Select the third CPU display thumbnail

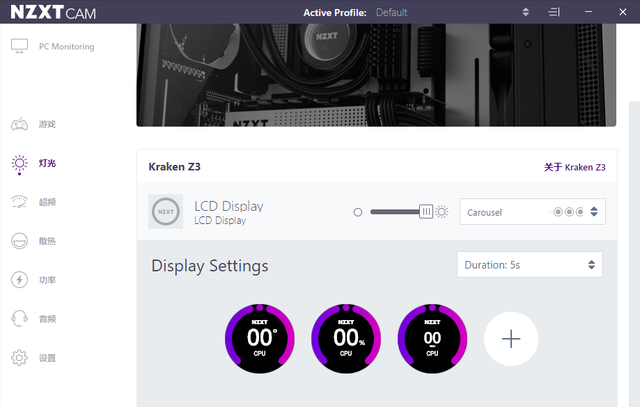point(432,338)
